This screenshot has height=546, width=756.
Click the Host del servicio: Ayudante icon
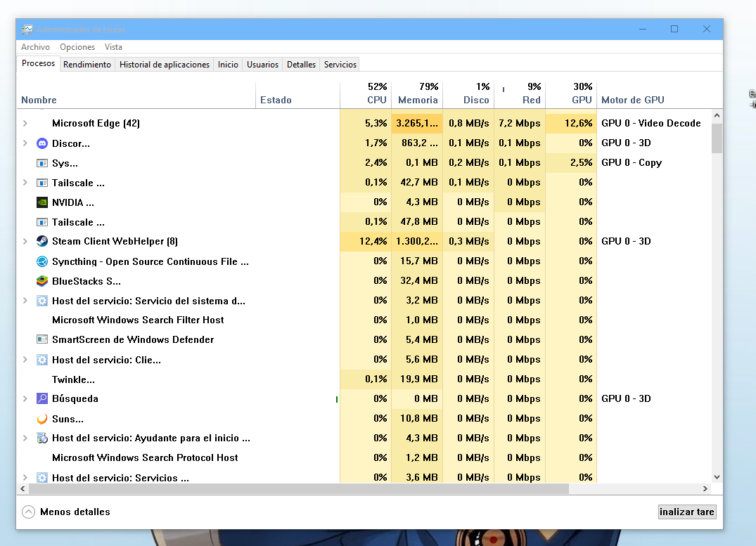point(42,438)
